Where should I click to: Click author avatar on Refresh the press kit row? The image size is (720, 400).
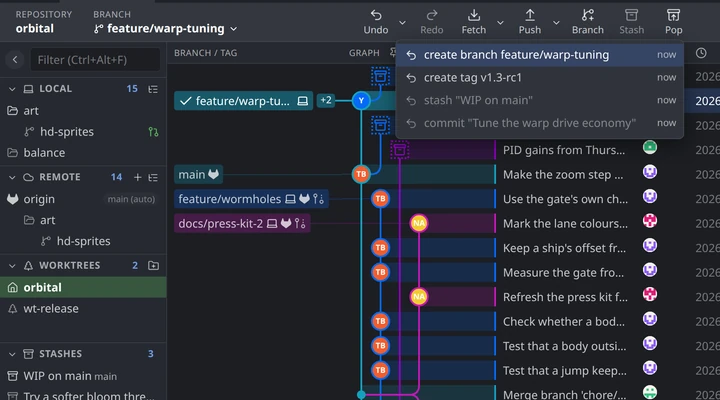[x=650, y=294]
